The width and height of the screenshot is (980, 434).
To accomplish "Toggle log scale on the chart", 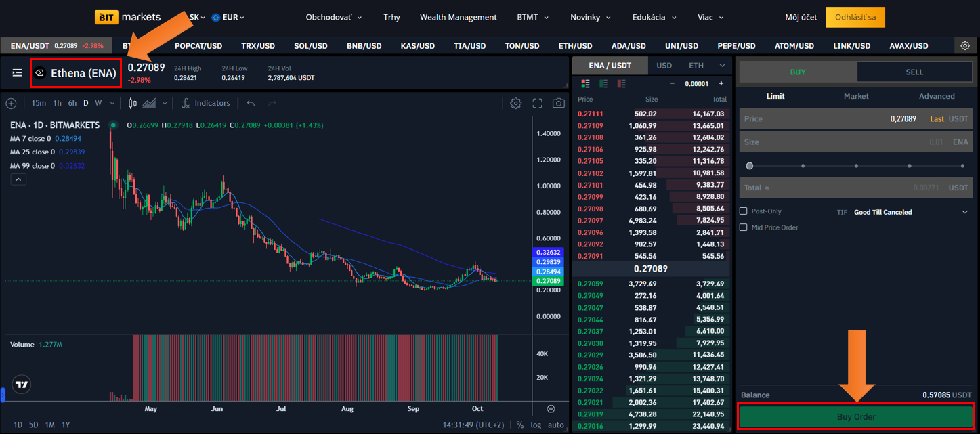I will tap(536, 425).
